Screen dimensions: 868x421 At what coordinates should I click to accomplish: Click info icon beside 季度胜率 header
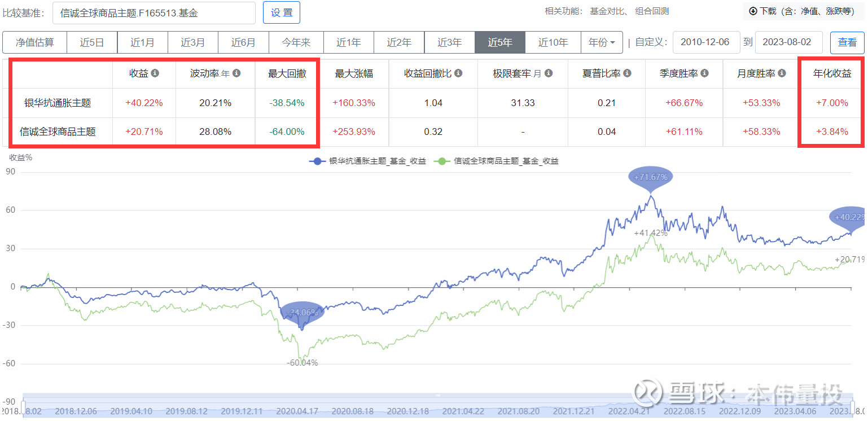[x=704, y=73]
